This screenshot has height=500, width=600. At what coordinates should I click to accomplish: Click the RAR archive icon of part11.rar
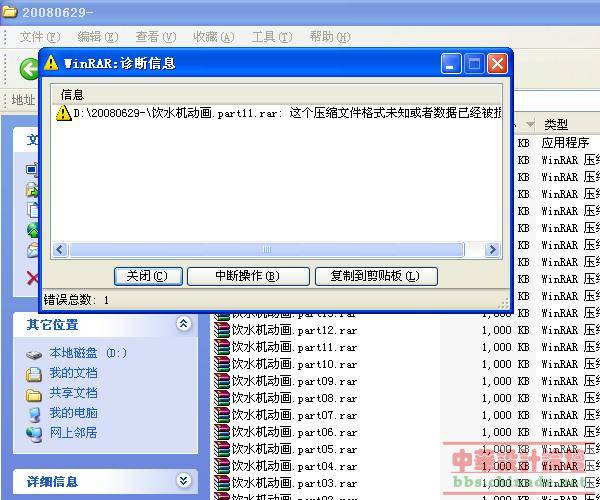pos(222,347)
